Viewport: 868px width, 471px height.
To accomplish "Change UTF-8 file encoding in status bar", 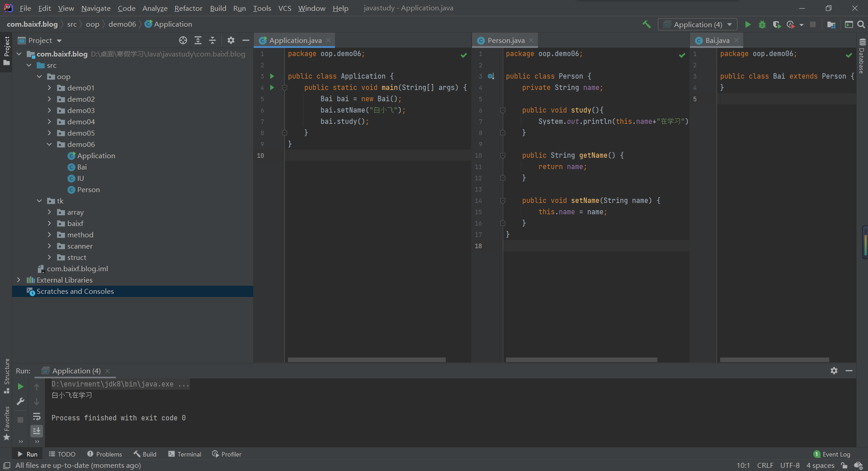I will 790,465.
